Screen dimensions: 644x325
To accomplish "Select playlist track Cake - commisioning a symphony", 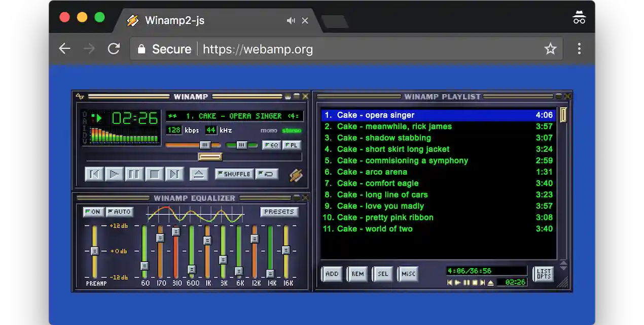I will 439,160.
